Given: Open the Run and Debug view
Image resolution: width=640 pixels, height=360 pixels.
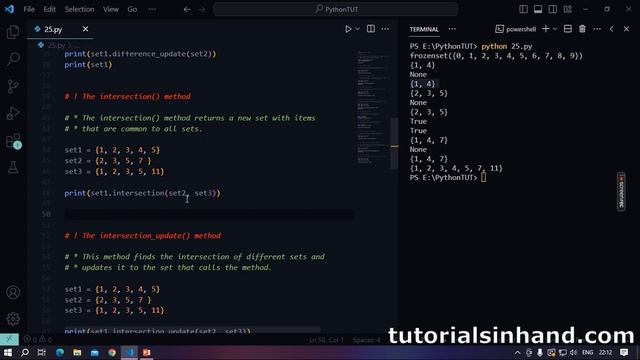Looking at the screenshot, I should 13,113.
